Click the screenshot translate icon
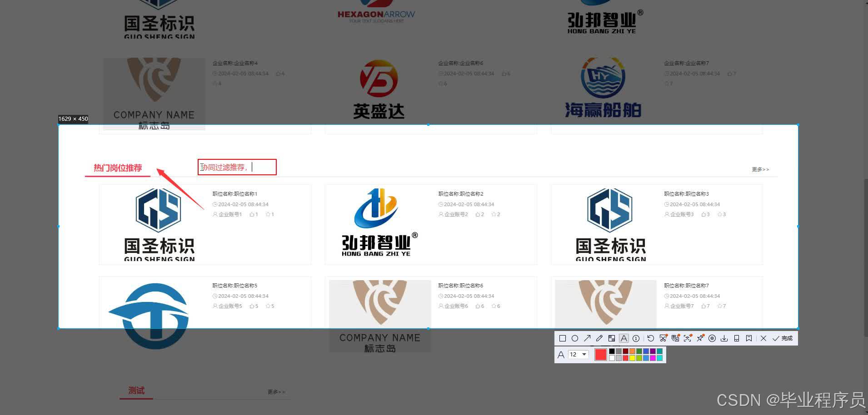Screen dimensions: 868x415 point(675,338)
